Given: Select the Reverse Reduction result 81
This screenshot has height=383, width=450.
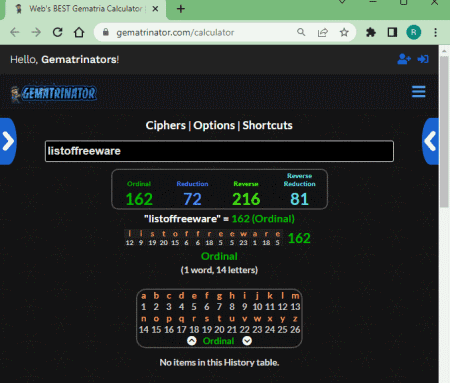Looking at the screenshot, I should [x=299, y=199].
